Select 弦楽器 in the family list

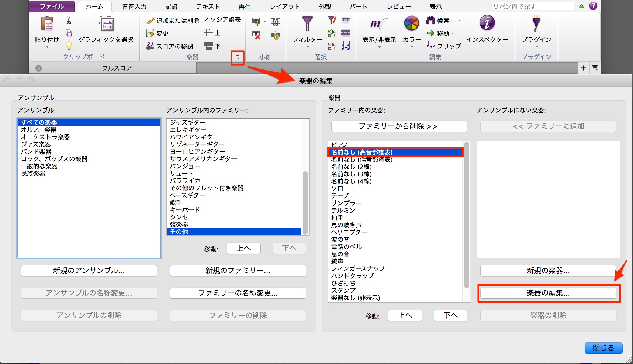coord(234,224)
